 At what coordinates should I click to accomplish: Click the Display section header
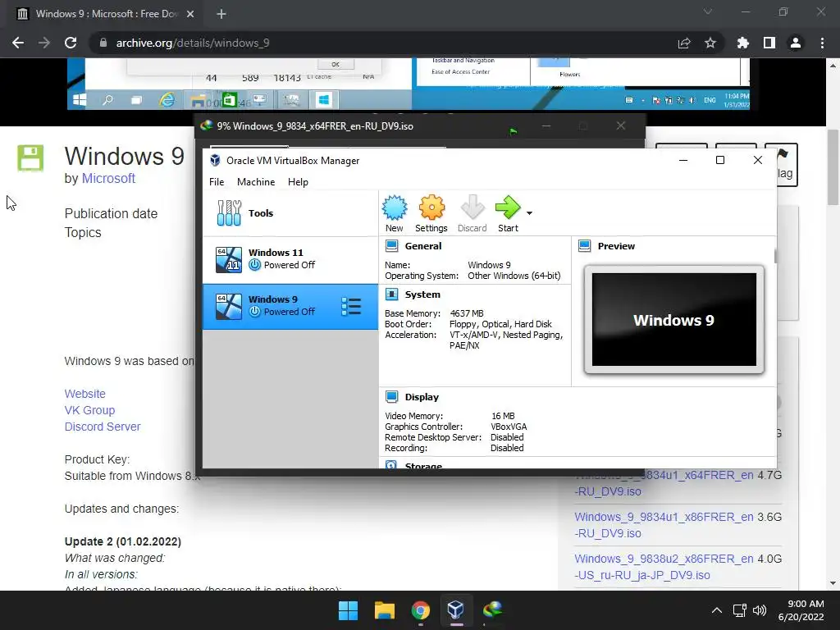[x=422, y=397]
